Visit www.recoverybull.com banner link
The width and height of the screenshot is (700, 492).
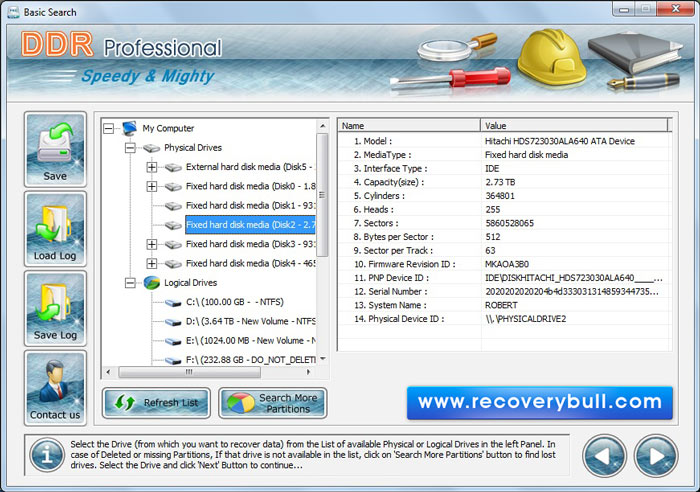pos(540,403)
